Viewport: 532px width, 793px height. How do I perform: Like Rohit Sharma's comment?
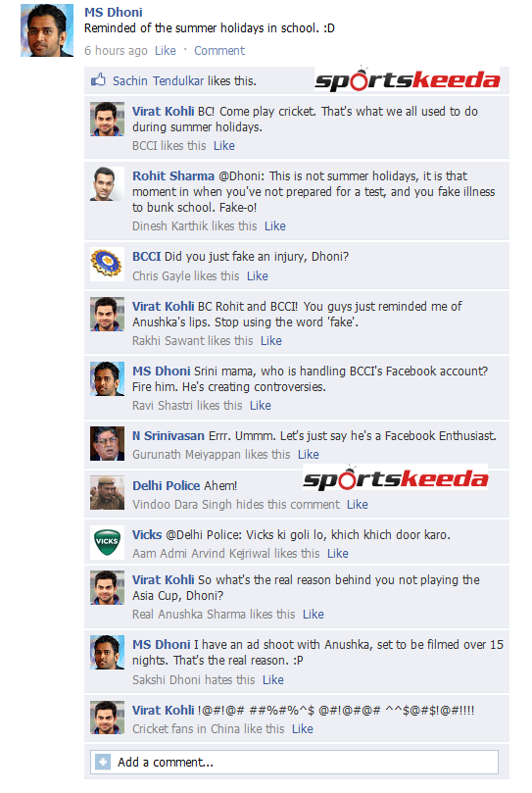click(275, 226)
